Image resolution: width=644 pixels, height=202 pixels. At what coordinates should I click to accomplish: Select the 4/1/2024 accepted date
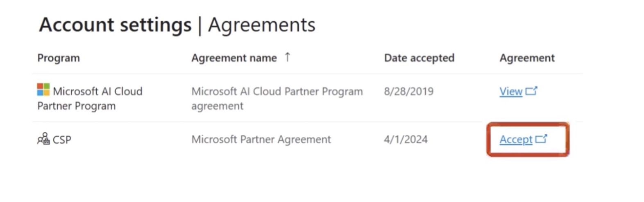[x=406, y=140]
